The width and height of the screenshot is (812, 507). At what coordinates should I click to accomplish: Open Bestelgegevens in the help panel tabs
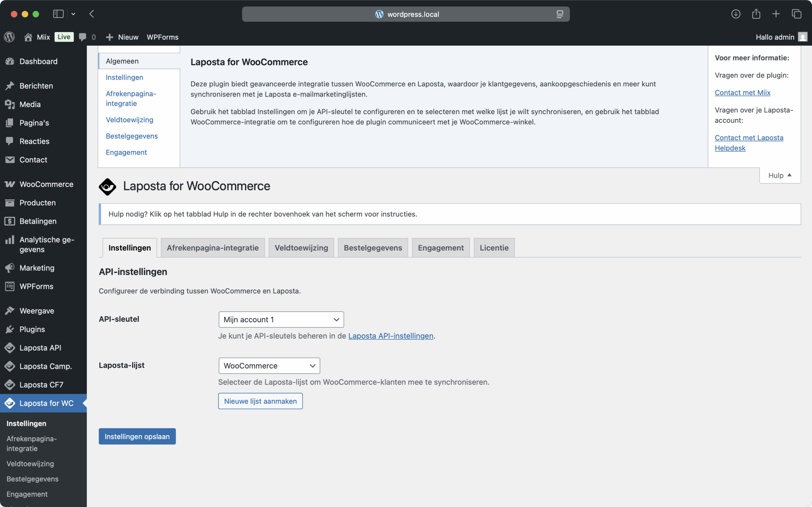tap(132, 136)
